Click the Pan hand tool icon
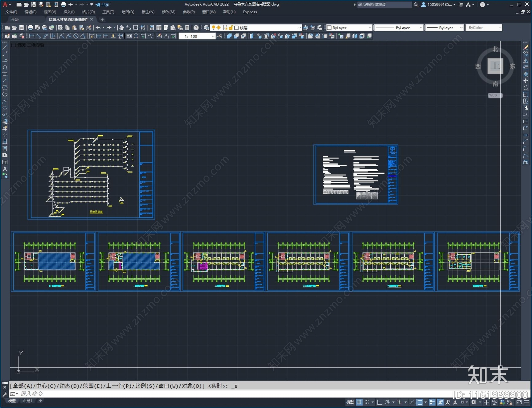Image resolution: width=532 pixels, height=408 pixels. click(122, 28)
